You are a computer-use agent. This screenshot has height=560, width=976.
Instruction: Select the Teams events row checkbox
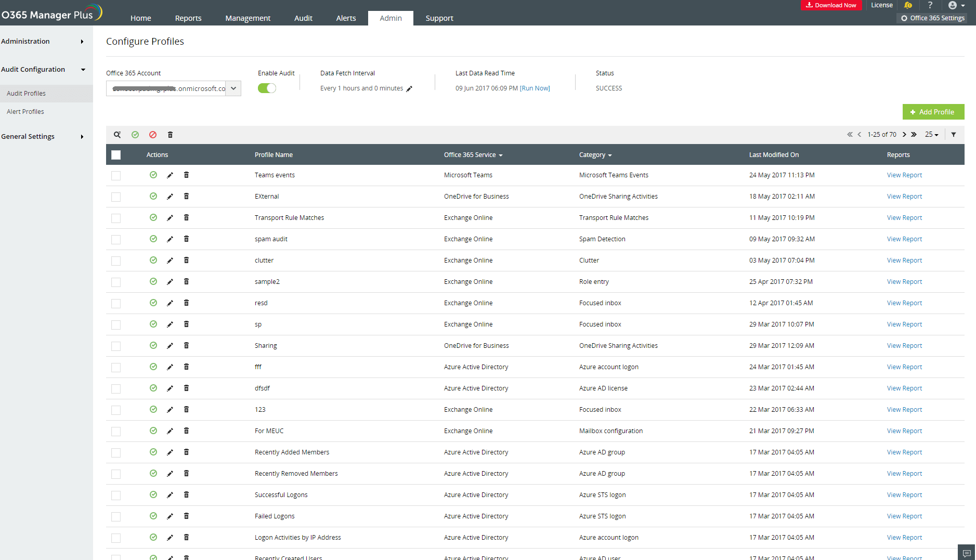(116, 176)
